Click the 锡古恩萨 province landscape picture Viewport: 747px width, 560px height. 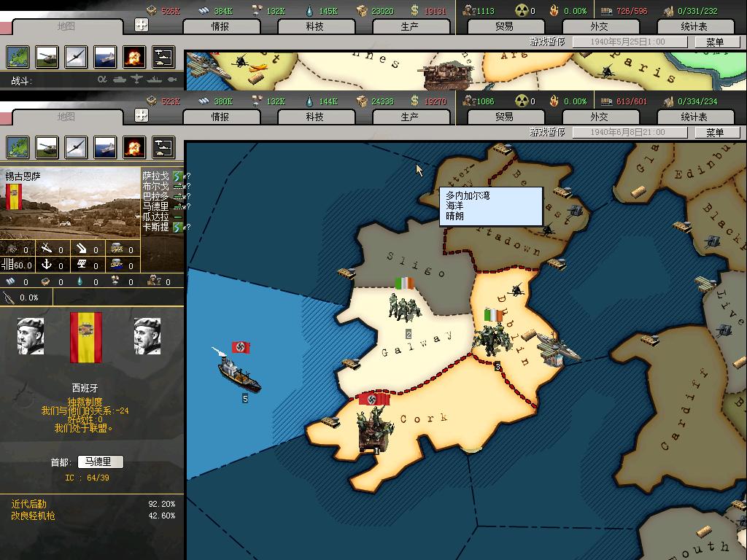(x=71, y=203)
